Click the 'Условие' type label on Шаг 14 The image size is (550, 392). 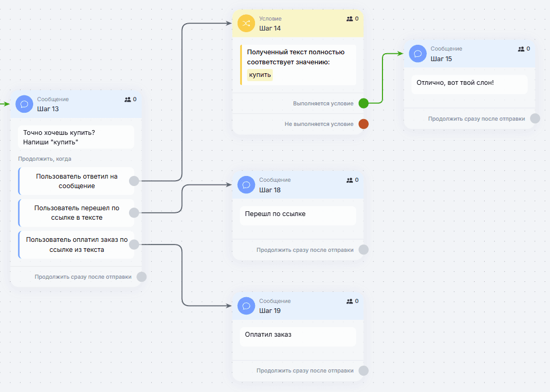click(270, 18)
